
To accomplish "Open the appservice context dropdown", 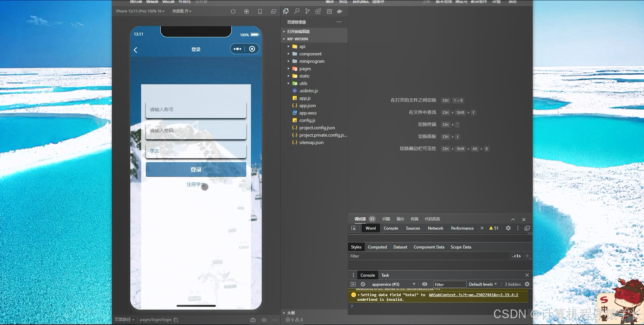I will [x=393, y=284].
